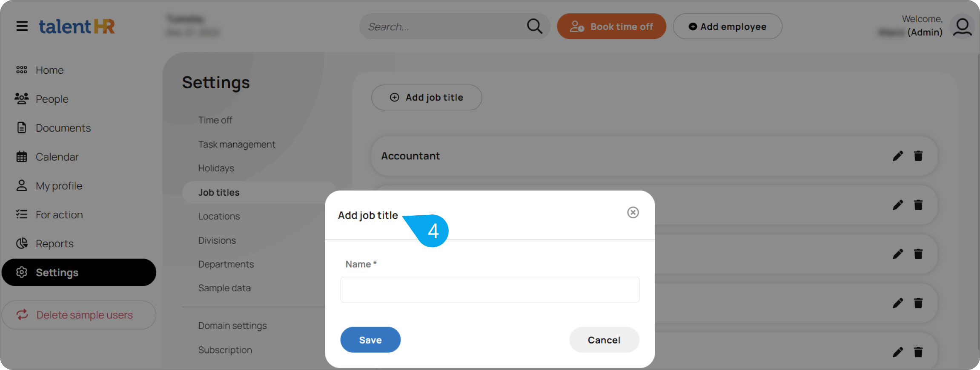This screenshot has height=370, width=980.
Task: Edit the Accountant job title
Action: 898,156
